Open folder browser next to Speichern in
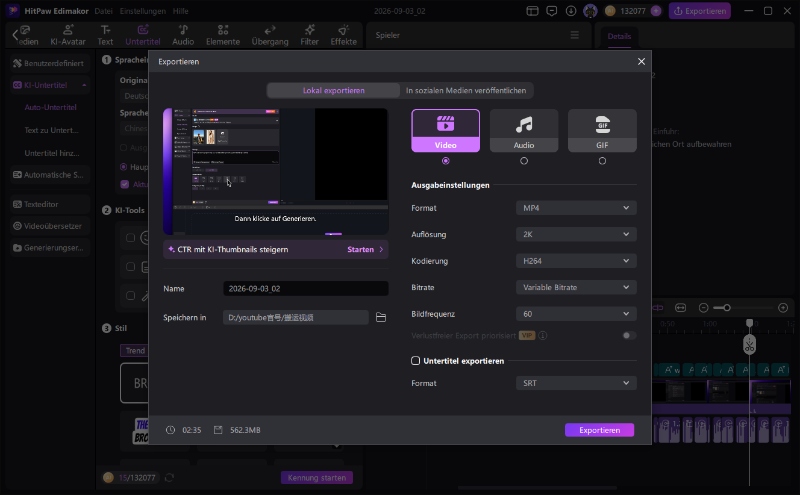The width and height of the screenshot is (800, 495). point(381,317)
